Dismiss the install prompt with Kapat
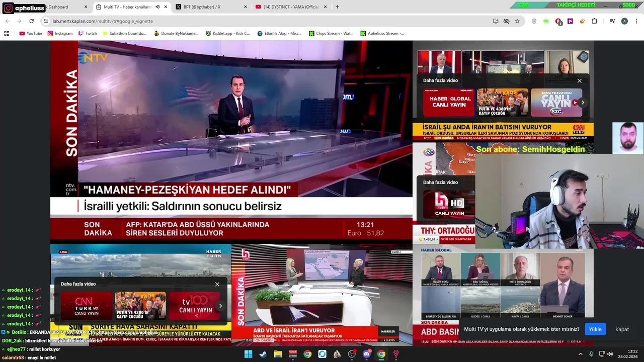This screenshot has height=362, width=644. coord(622,329)
